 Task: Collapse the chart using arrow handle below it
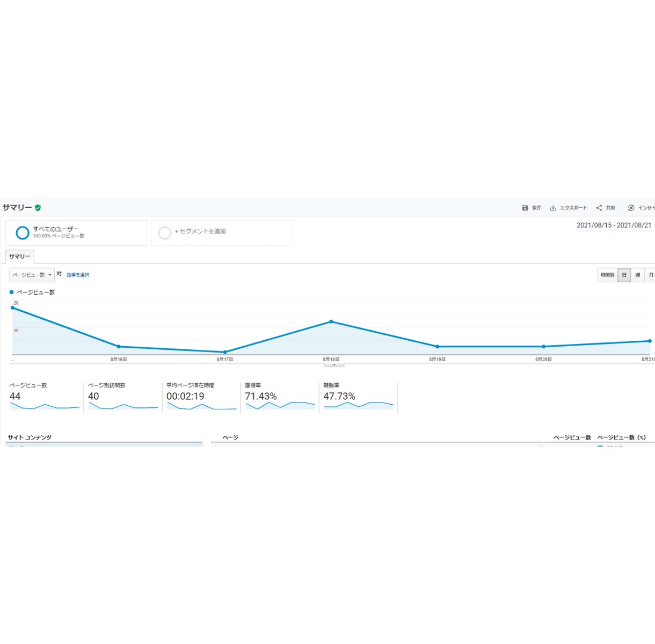click(x=334, y=365)
